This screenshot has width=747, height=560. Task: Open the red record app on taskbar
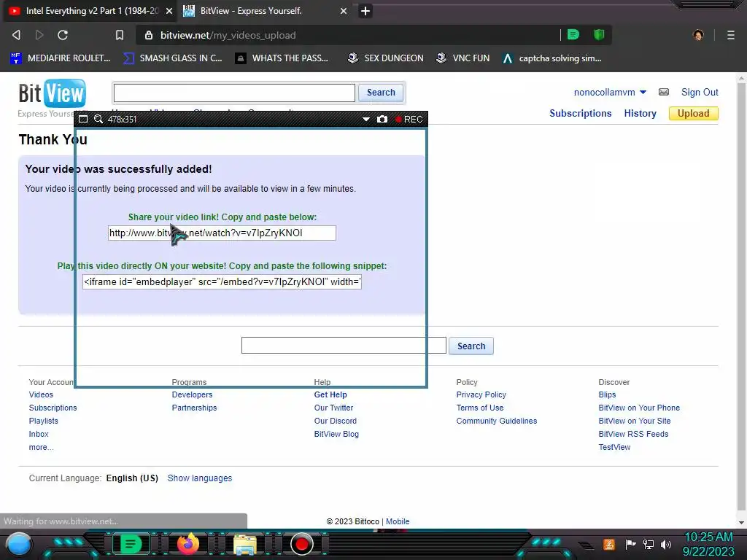coord(301,544)
